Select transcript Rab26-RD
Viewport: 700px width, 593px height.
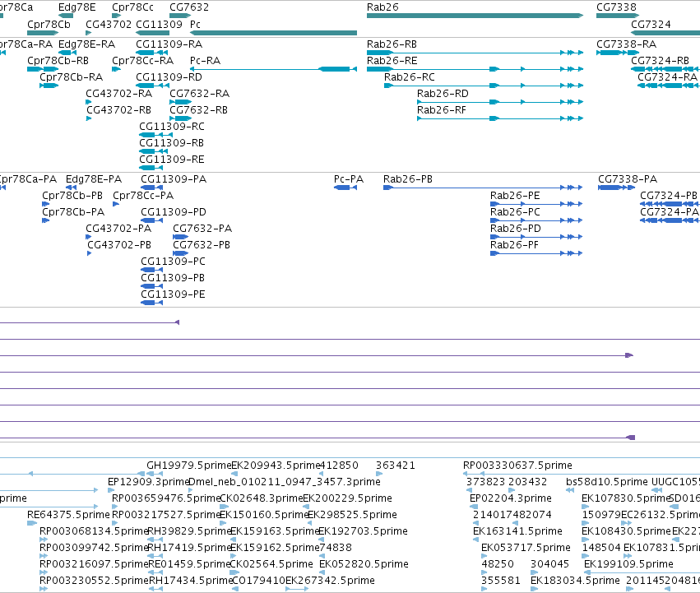pos(443,94)
